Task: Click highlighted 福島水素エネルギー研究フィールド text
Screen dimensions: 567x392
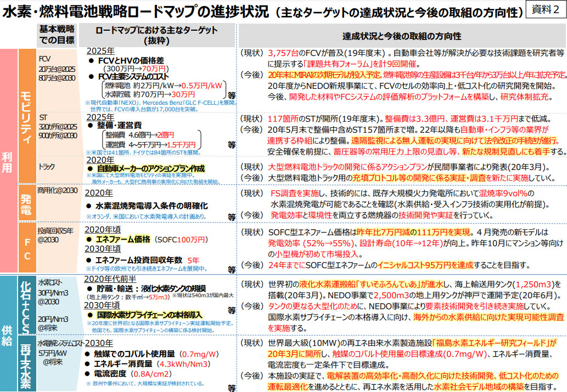Action: click(495, 343)
